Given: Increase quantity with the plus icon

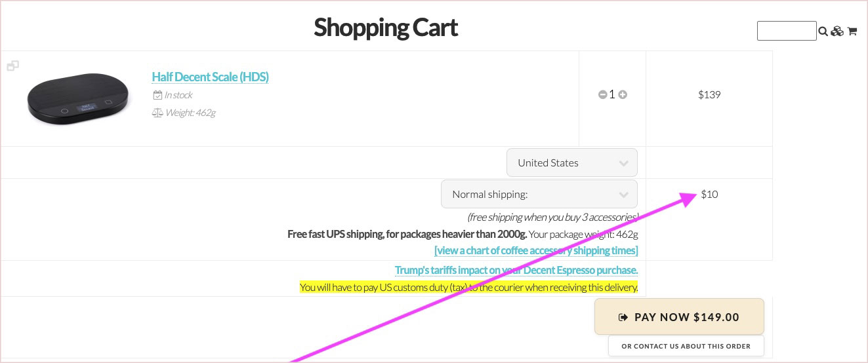Looking at the screenshot, I should click(623, 94).
